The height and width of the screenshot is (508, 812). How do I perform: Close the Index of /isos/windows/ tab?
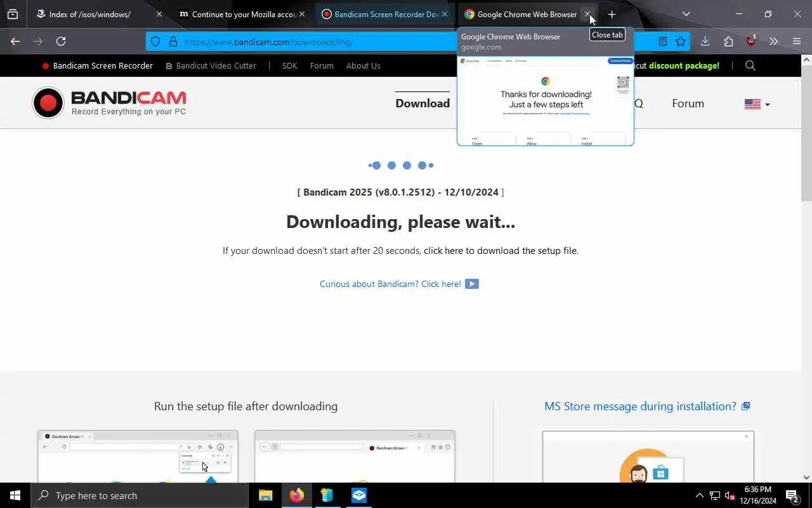[159, 14]
